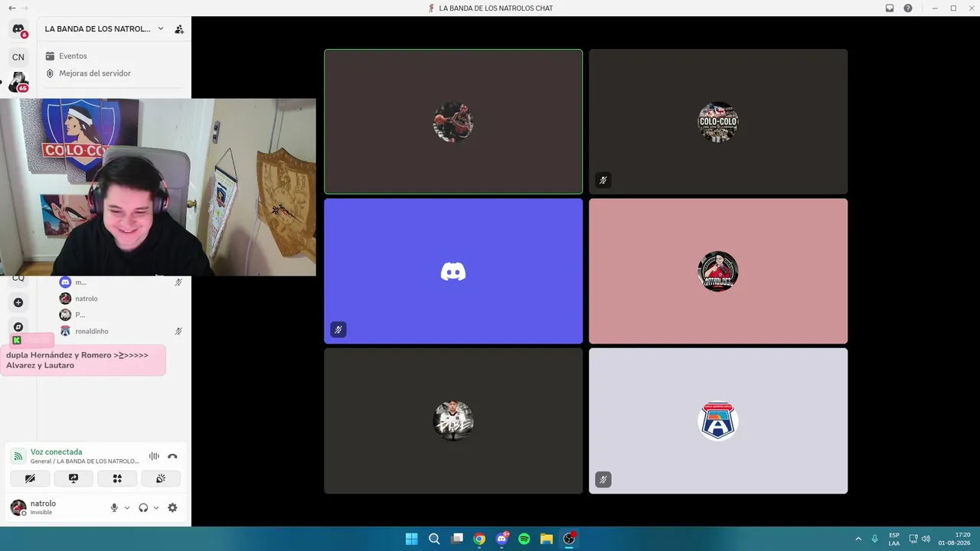Screen dimensions: 980x551
Task: Open the soundboard
Action: click(161, 478)
